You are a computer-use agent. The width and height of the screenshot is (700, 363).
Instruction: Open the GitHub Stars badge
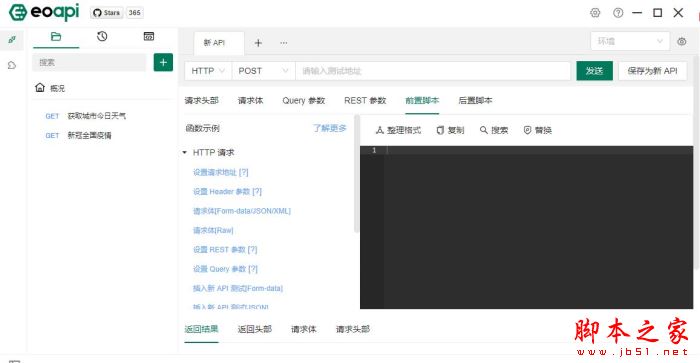coord(117,13)
